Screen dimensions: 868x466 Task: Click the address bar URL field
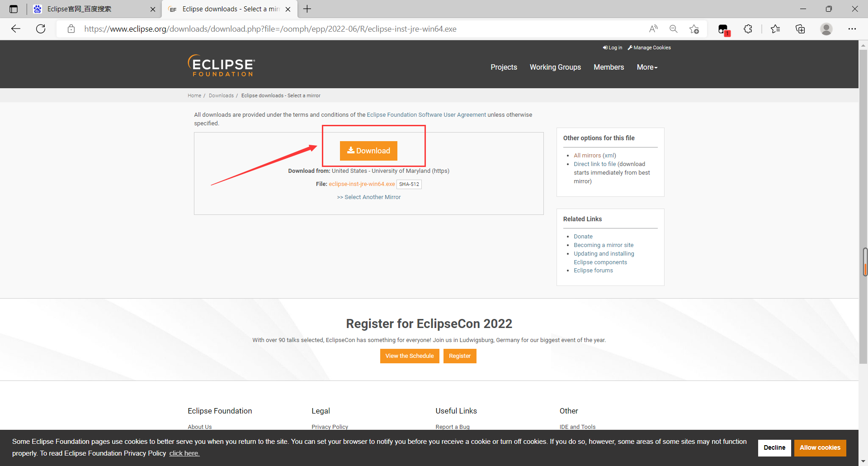point(316,29)
